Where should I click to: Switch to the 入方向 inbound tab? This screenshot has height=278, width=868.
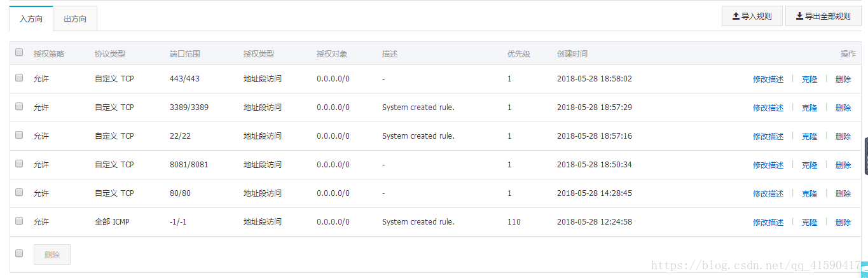(x=31, y=19)
